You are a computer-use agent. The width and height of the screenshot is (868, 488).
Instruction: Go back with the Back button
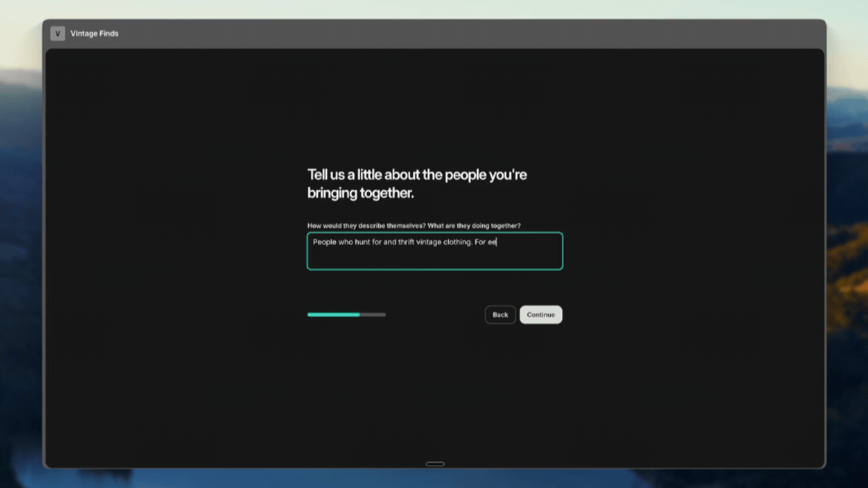500,315
